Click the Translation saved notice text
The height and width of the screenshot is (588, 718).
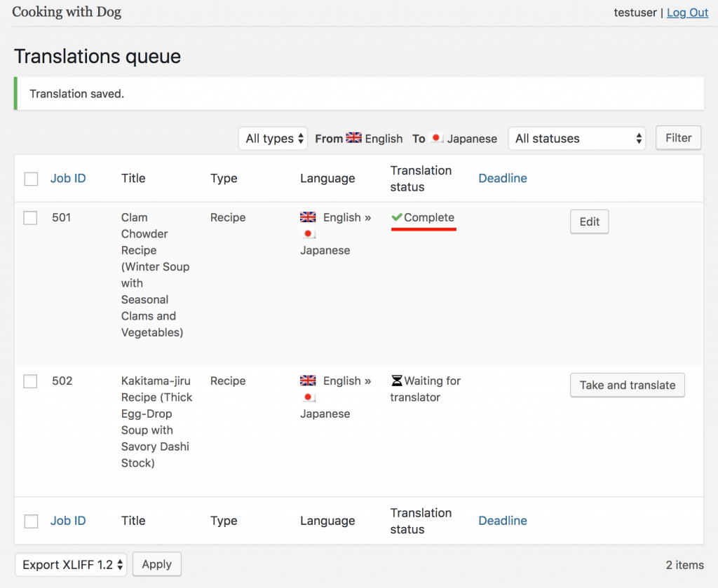[x=77, y=94]
